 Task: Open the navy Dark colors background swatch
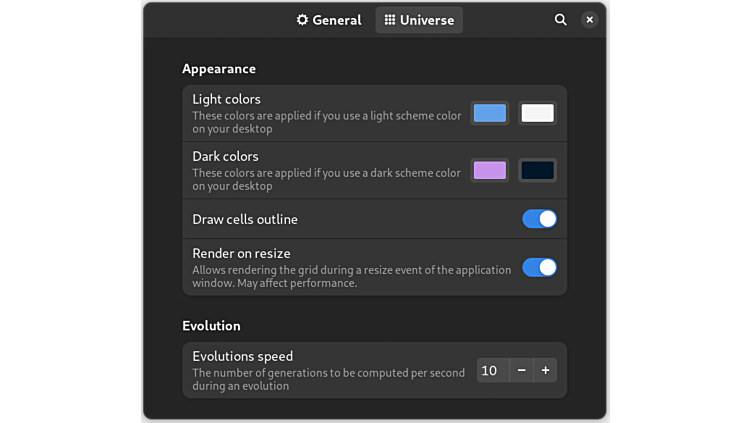pyautogui.click(x=537, y=170)
